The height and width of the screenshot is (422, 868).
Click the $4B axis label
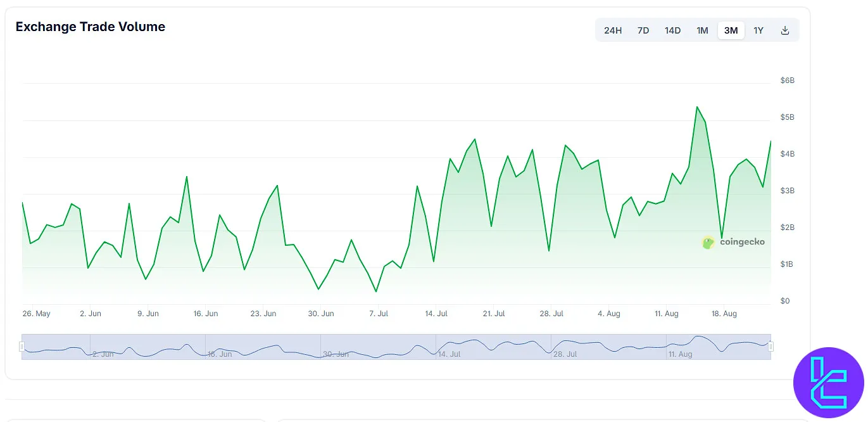[787, 154]
